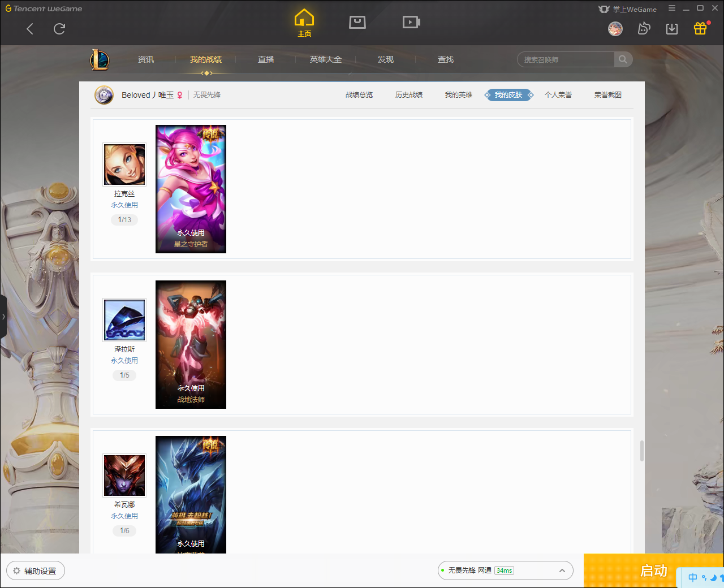Open the hamburger main menu

(672, 8)
